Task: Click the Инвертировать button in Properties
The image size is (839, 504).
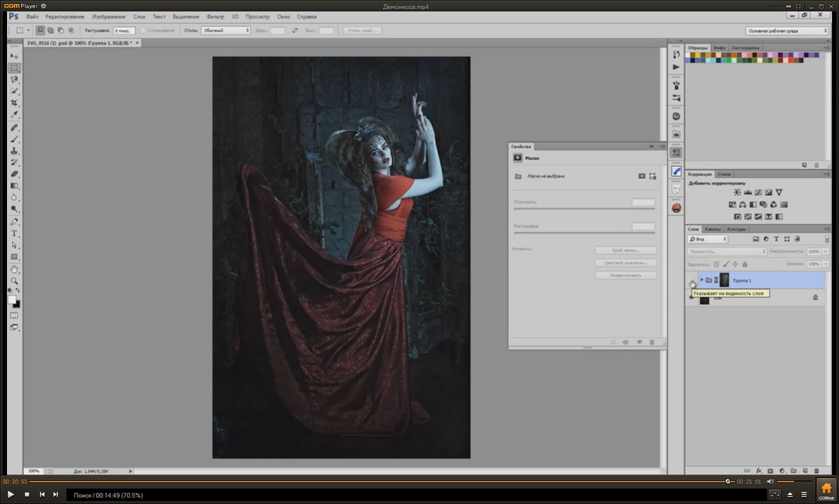Action: (x=626, y=275)
